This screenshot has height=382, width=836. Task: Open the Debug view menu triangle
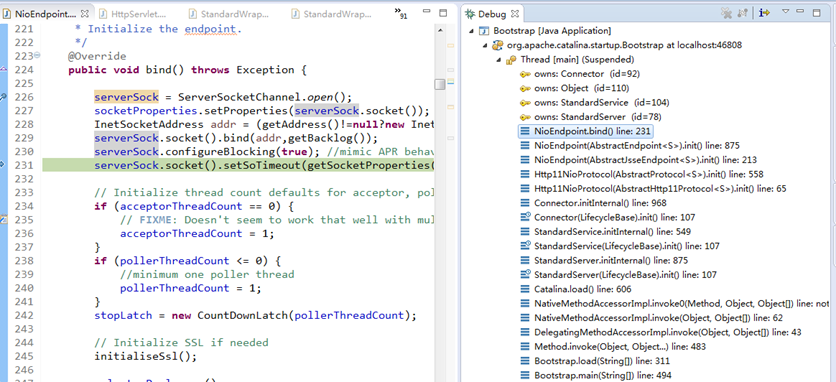(x=785, y=11)
